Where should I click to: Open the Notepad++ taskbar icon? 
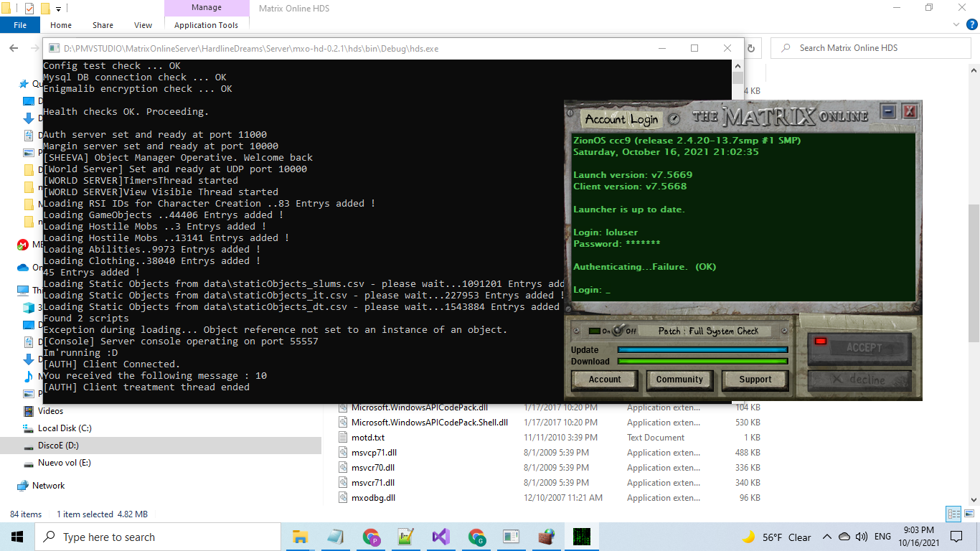coord(406,537)
